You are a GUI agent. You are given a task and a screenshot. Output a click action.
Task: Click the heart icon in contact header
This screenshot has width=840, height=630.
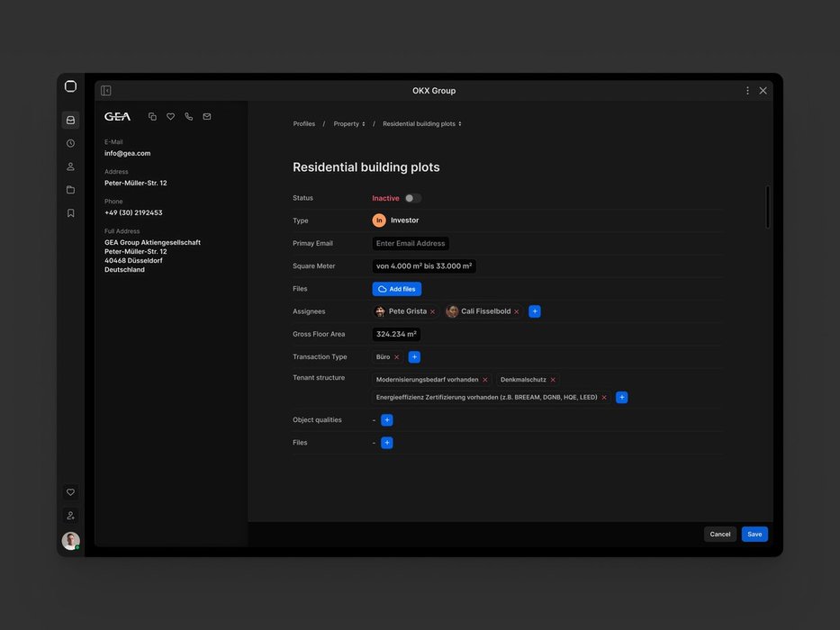tap(170, 116)
